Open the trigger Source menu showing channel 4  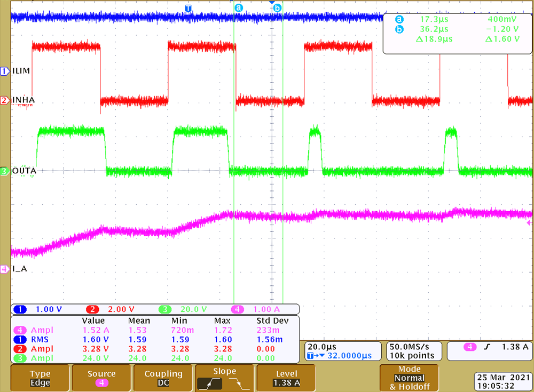[101, 378]
